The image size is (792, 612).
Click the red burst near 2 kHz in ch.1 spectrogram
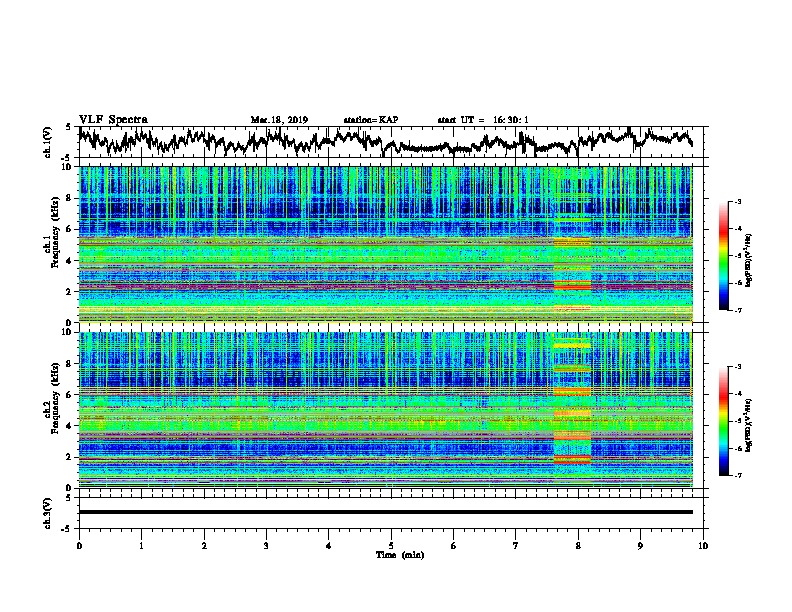(572, 285)
